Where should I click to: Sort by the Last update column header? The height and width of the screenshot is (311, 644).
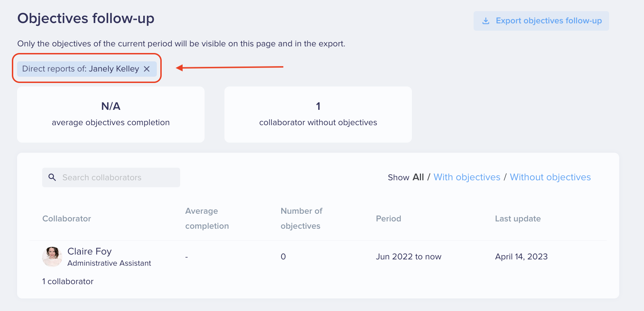[518, 219]
